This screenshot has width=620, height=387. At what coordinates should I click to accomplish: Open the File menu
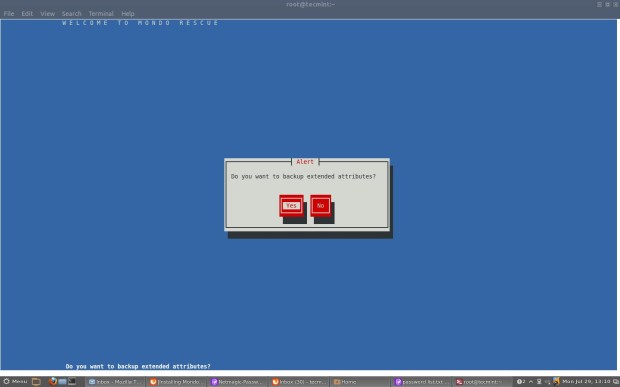9,13
